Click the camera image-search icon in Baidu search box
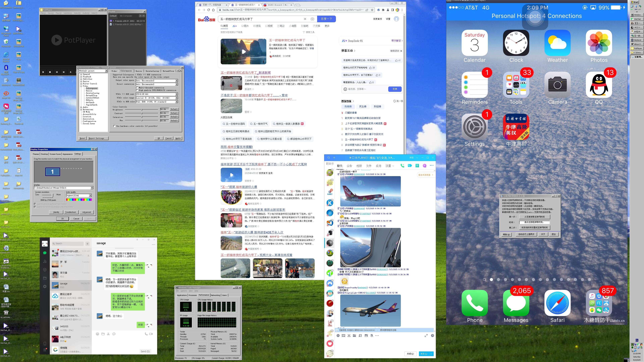 point(312,19)
